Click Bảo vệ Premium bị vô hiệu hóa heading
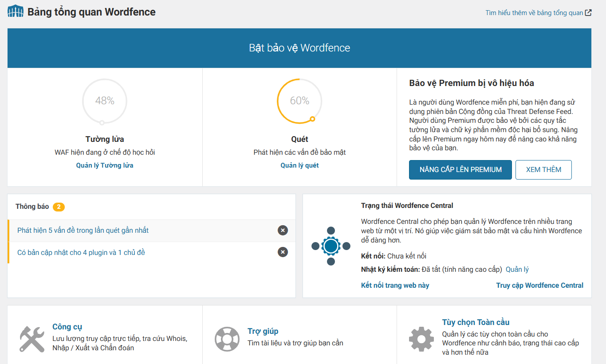The width and height of the screenshot is (606, 364). point(472,83)
